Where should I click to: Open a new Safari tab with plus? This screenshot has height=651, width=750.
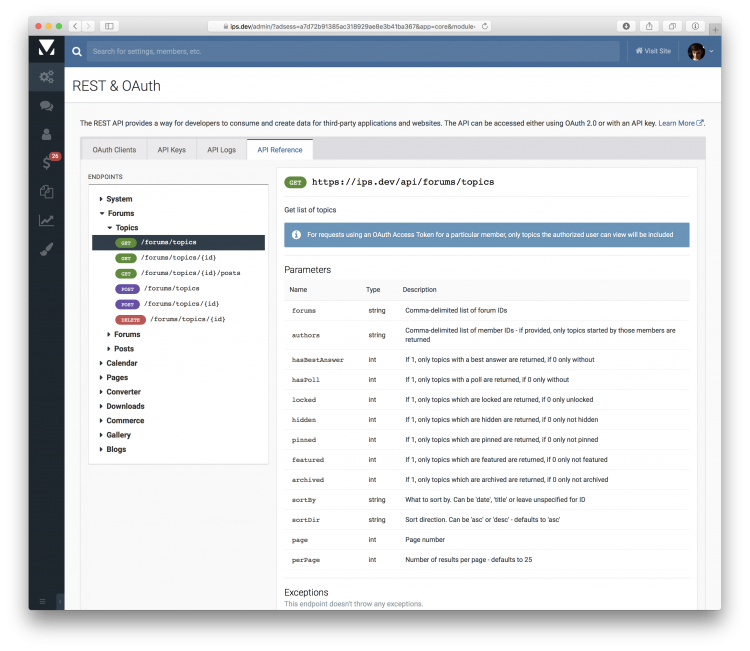(x=715, y=30)
